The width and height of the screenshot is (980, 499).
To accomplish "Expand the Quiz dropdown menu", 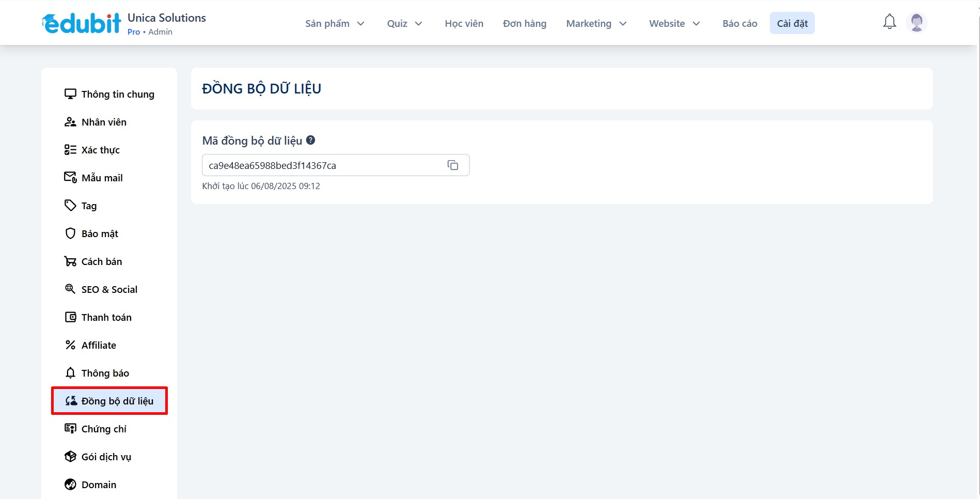I will pyautogui.click(x=404, y=23).
